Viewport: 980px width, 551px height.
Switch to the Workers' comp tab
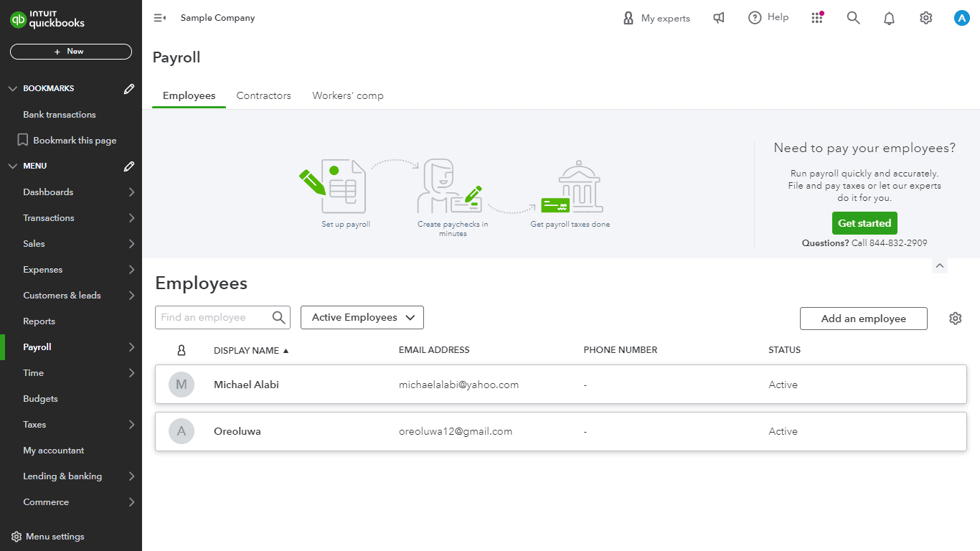click(x=347, y=95)
